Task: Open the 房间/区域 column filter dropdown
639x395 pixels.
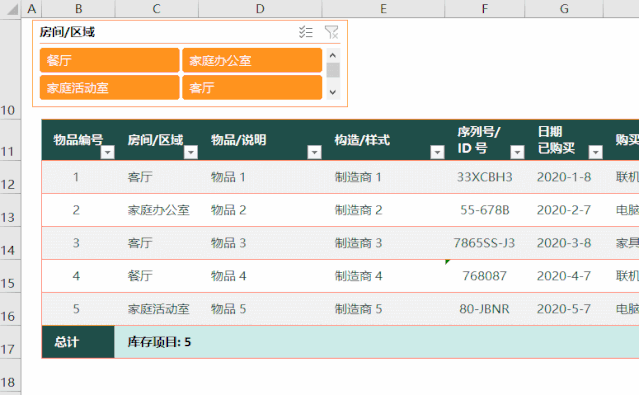Action: [191, 152]
